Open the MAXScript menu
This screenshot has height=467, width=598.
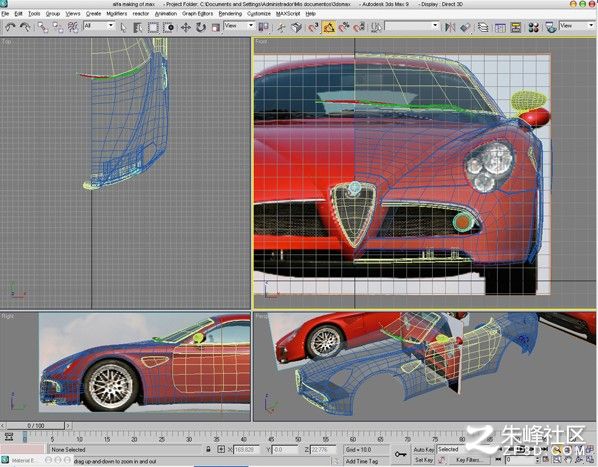(288, 13)
